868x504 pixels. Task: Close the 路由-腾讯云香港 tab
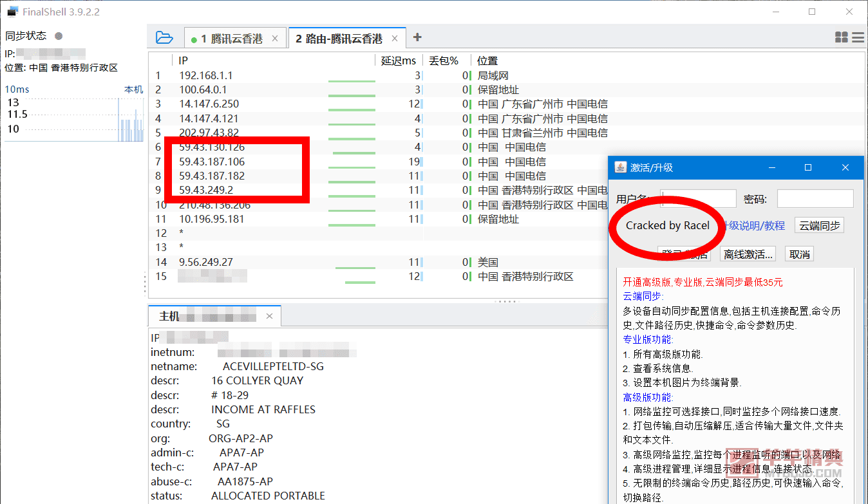tap(395, 39)
